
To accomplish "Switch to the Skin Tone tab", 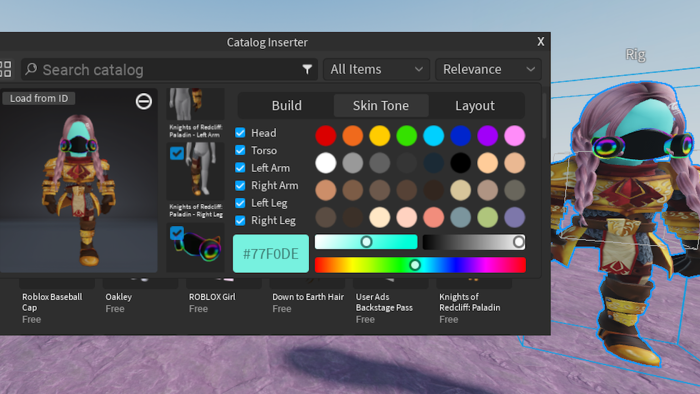I will click(x=381, y=106).
